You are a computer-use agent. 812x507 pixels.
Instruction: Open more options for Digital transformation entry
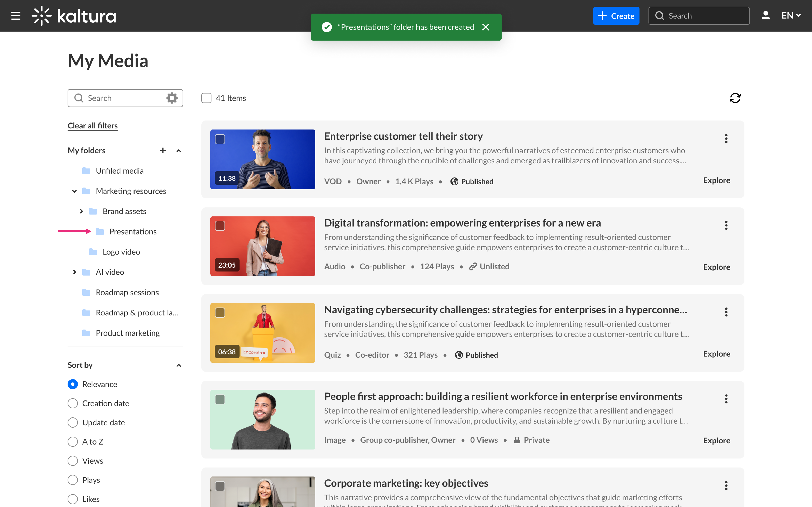click(726, 225)
